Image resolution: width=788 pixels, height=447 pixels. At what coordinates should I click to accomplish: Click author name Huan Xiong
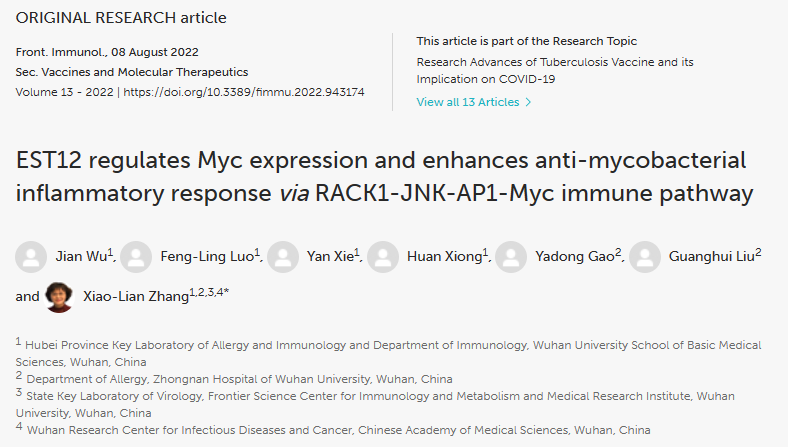coord(444,256)
